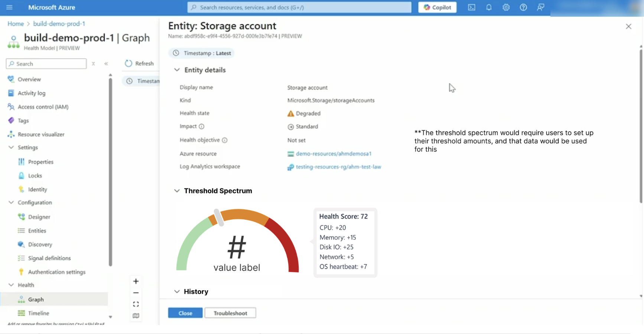Click the Close button at panel bottom
644x334 pixels.
[185, 313]
